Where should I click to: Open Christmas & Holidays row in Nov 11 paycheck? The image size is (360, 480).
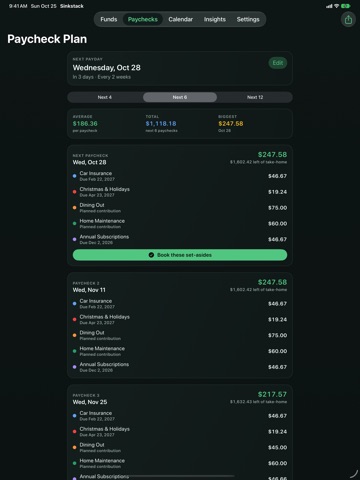[x=180, y=320]
